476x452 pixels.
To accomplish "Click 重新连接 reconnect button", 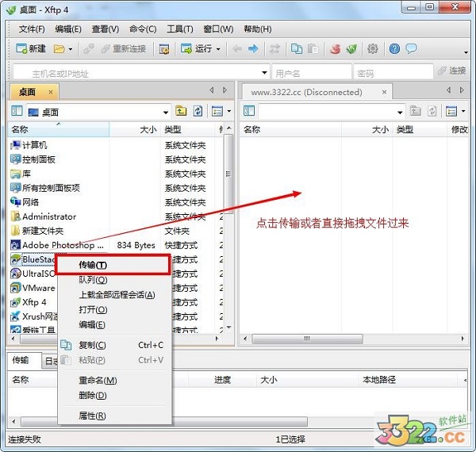I will (x=124, y=48).
